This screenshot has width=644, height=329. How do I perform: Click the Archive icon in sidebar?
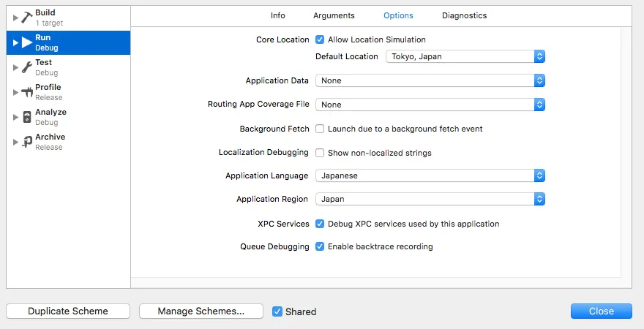pos(27,142)
